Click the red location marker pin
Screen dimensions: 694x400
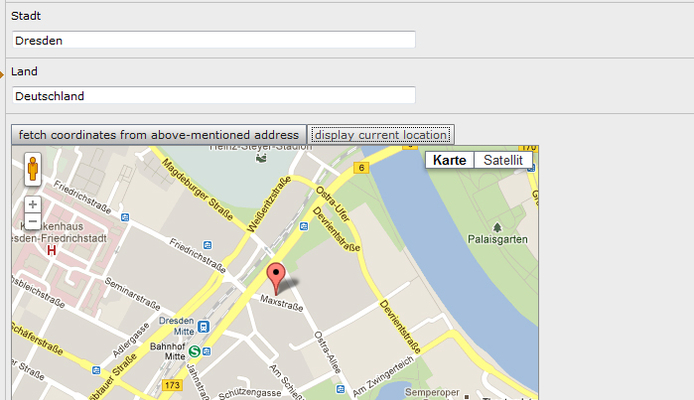tap(276, 279)
